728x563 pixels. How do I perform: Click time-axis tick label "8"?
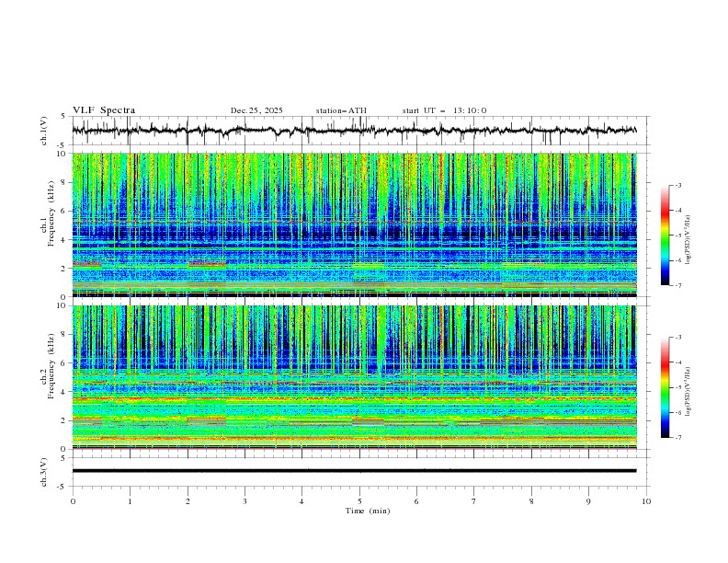(x=531, y=501)
